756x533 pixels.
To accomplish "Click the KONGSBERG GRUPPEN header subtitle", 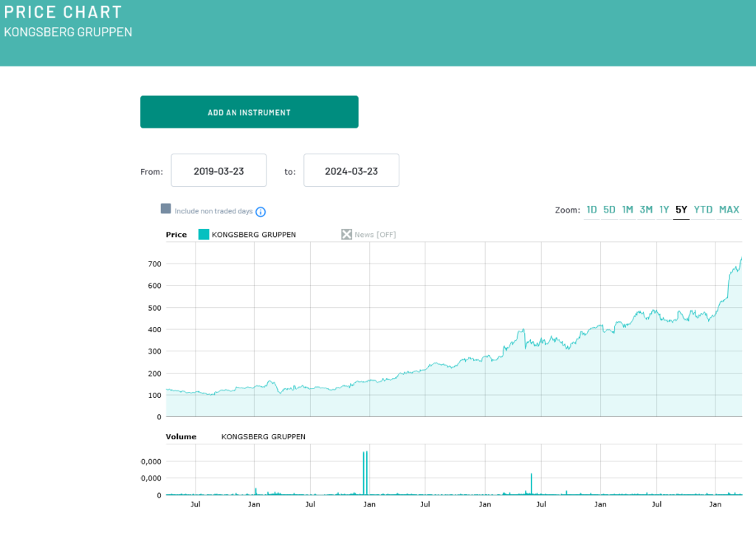I will [x=68, y=32].
